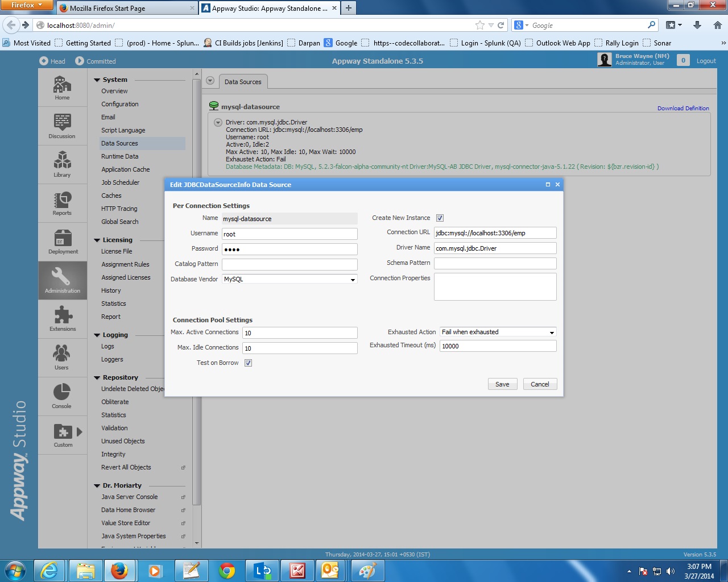Screen dimensions: 728x582
Task: Click the Connection Properties text area
Action: tap(495, 286)
